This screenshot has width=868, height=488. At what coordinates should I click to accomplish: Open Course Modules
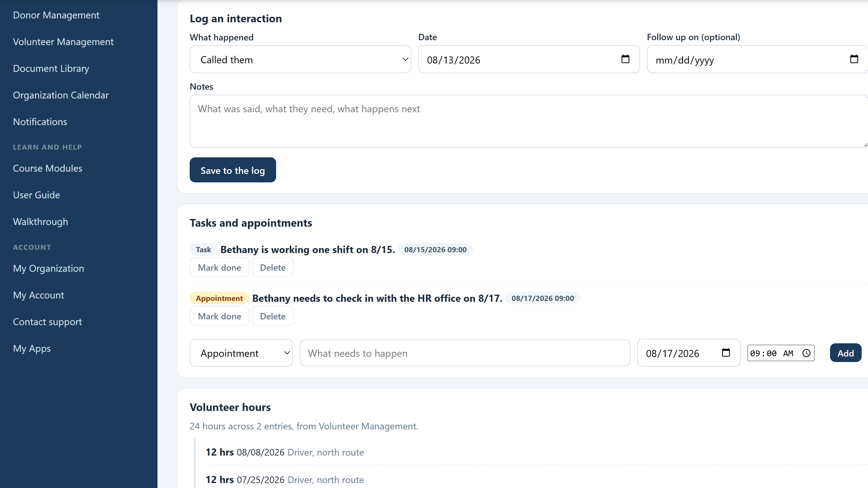[48, 168]
